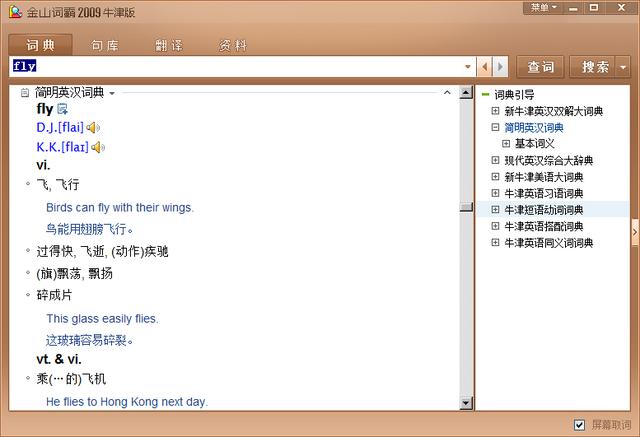
Task: Click the K.K. phonetic text
Action: [x=62, y=147]
